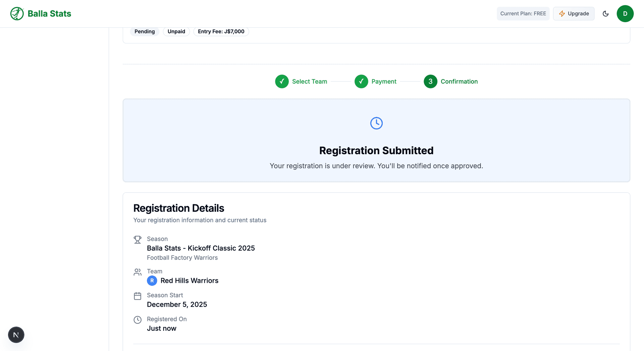Screen dimensions: 644x351
Task: Click the Pending status badge
Action: (145, 31)
